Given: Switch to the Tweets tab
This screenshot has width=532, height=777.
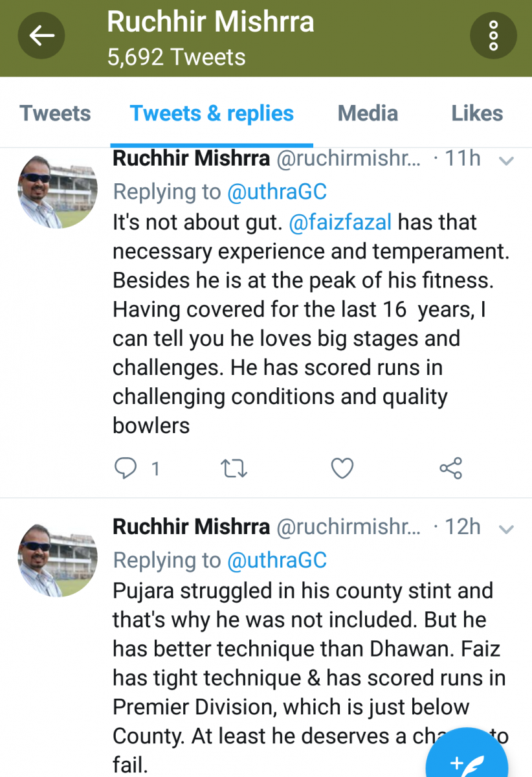Looking at the screenshot, I should pyautogui.click(x=55, y=113).
